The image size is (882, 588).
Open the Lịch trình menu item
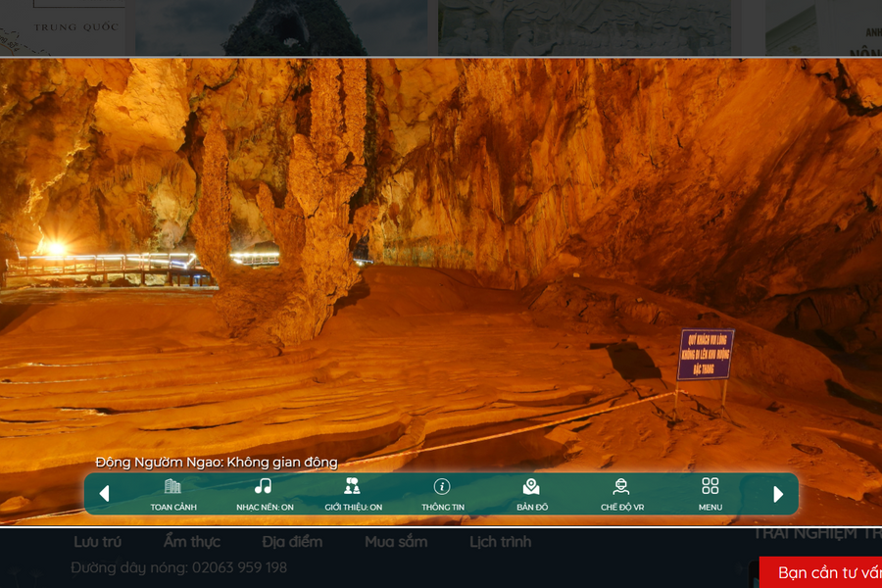point(500,542)
